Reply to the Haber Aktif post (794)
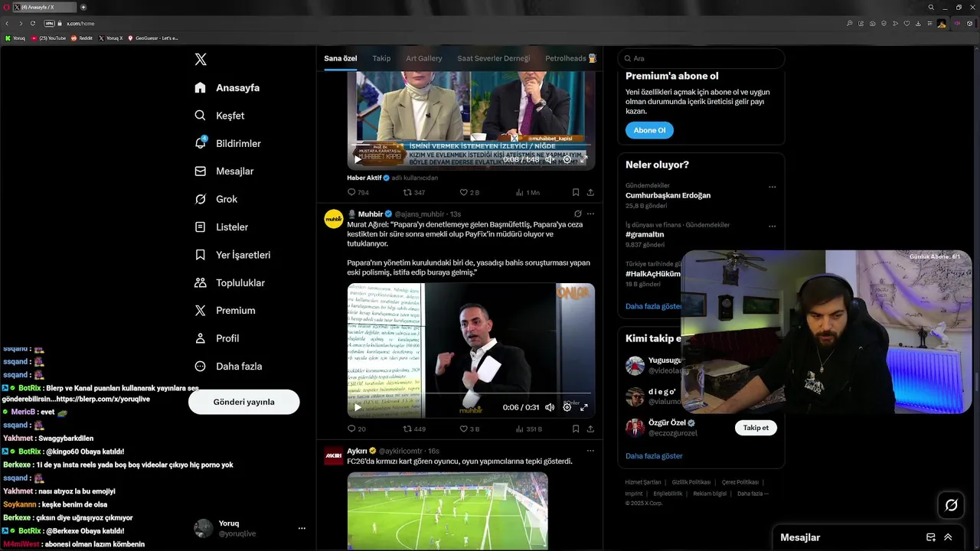980x551 pixels. tap(358, 193)
